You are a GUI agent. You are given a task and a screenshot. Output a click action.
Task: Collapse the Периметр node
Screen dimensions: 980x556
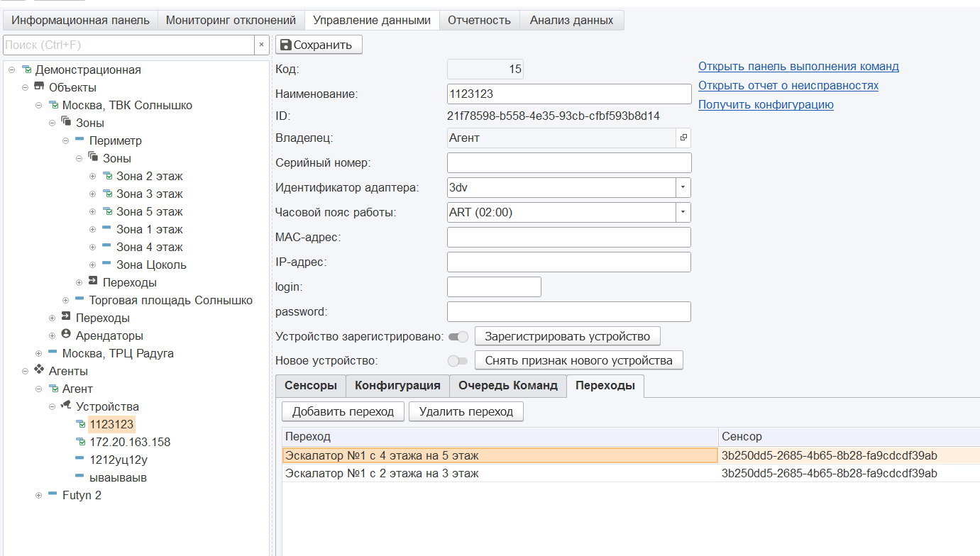[x=66, y=141]
